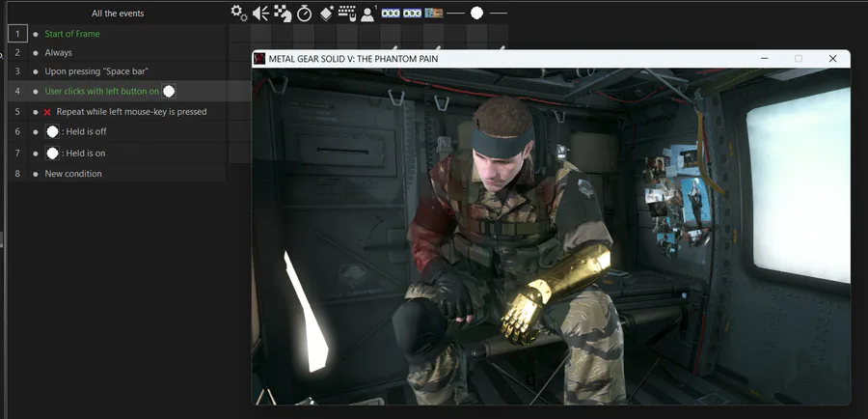Click the red X negate mark in event 5

pyautogui.click(x=47, y=112)
